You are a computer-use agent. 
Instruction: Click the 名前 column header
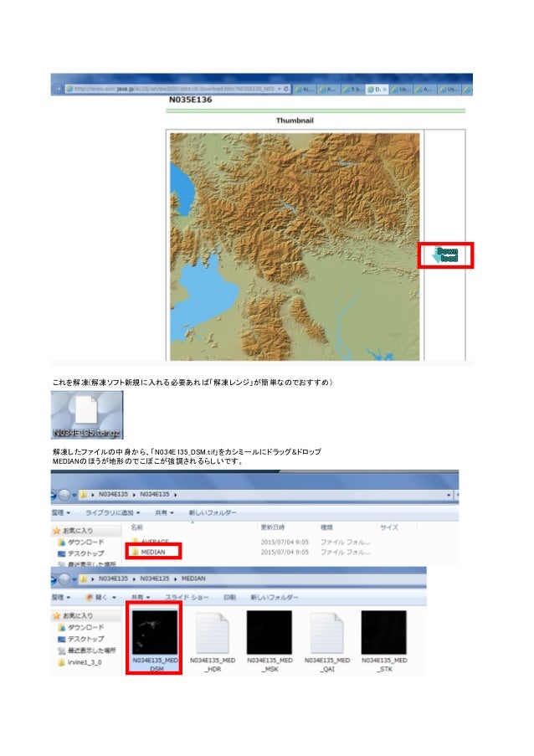tap(137, 527)
